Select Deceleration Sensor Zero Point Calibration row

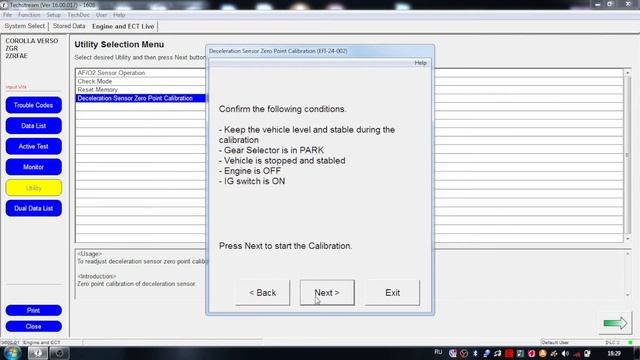(x=141, y=98)
